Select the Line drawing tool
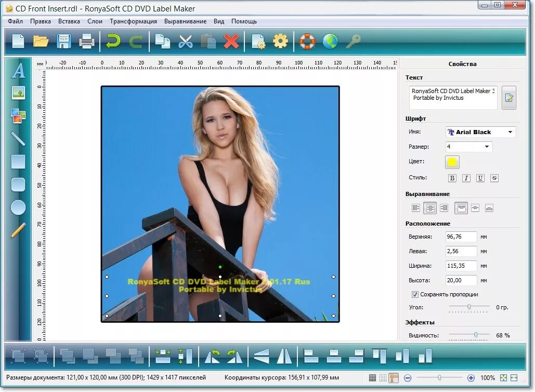Image resolution: width=535 pixels, height=392 pixels. tap(18, 138)
